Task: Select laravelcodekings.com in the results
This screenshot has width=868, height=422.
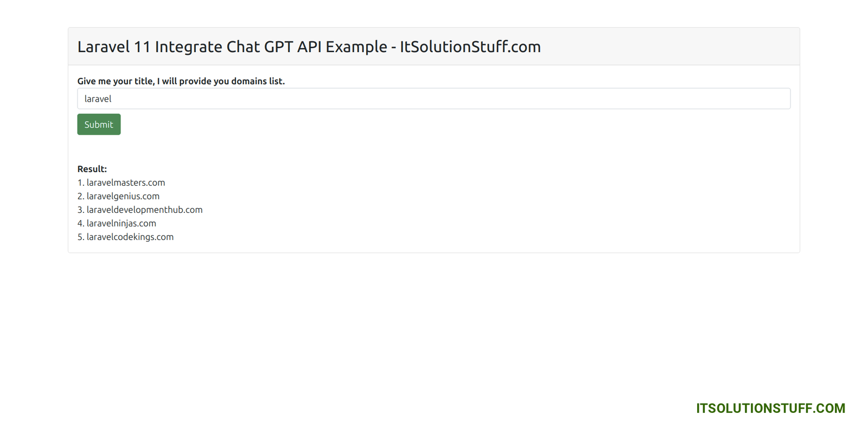Action: 130,237
